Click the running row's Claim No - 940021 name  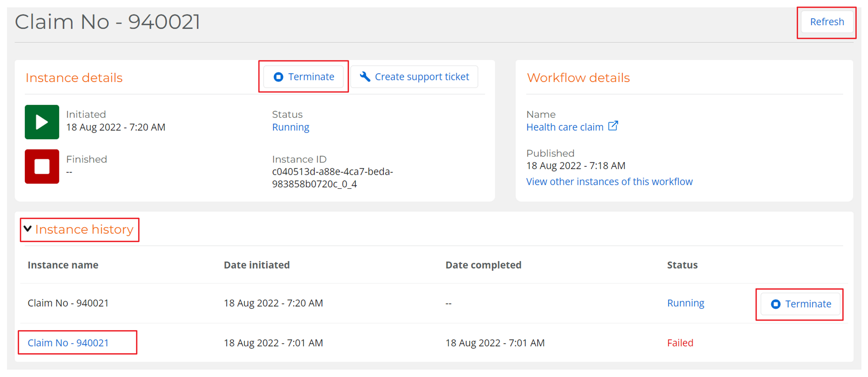(x=68, y=303)
